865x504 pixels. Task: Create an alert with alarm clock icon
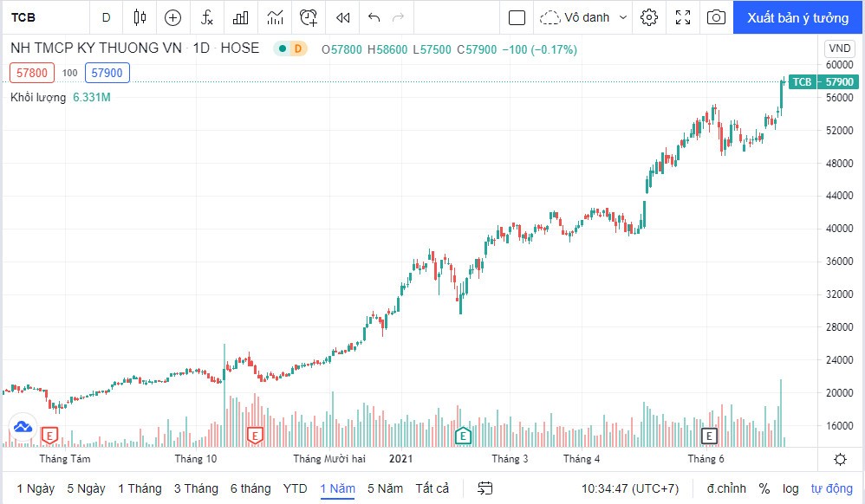[x=309, y=17]
